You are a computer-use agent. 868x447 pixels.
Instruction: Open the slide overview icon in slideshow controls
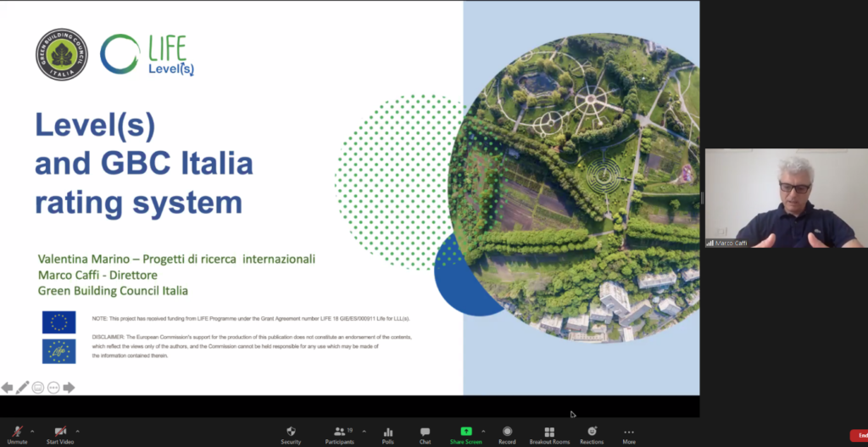[x=37, y=387]
